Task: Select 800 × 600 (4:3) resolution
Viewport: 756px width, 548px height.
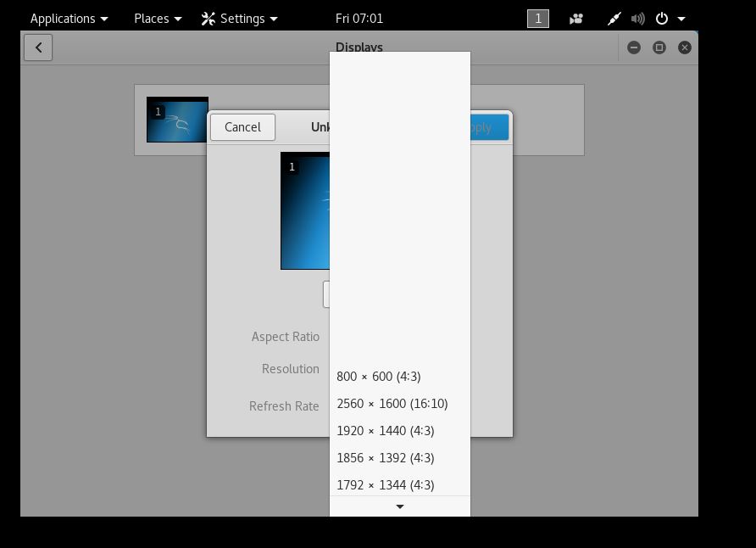Action: coord(379,377)
